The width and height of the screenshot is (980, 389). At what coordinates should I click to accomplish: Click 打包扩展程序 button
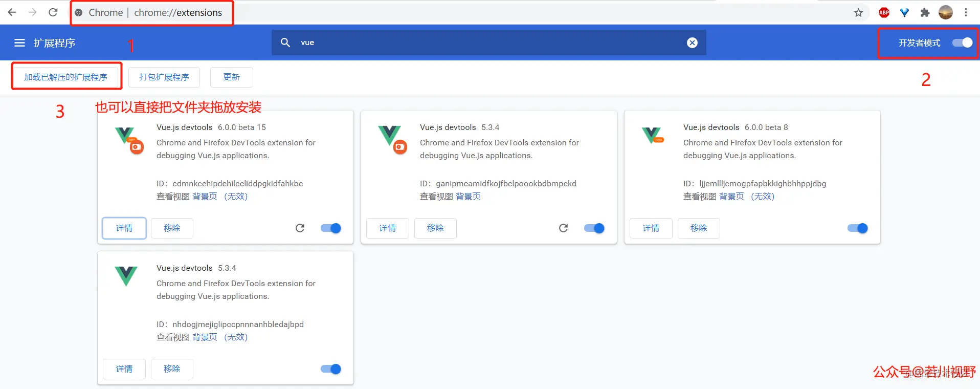coord(164,77)
